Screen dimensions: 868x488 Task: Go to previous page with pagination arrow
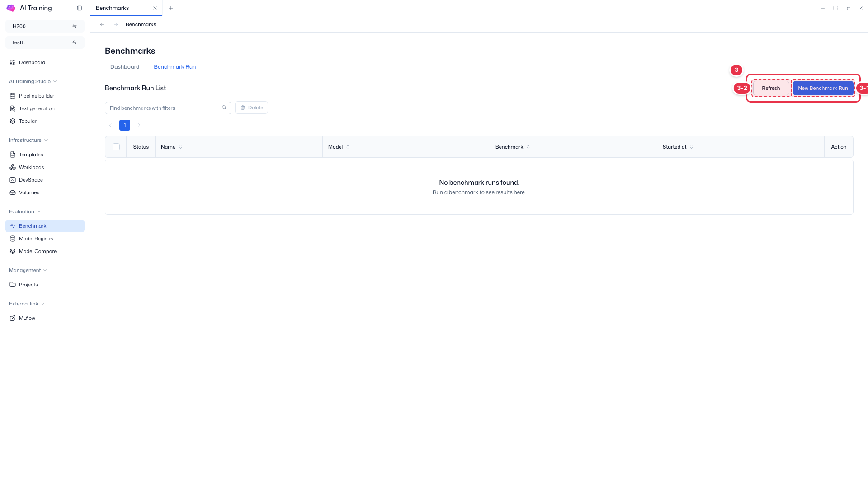[x=110, y=125]
